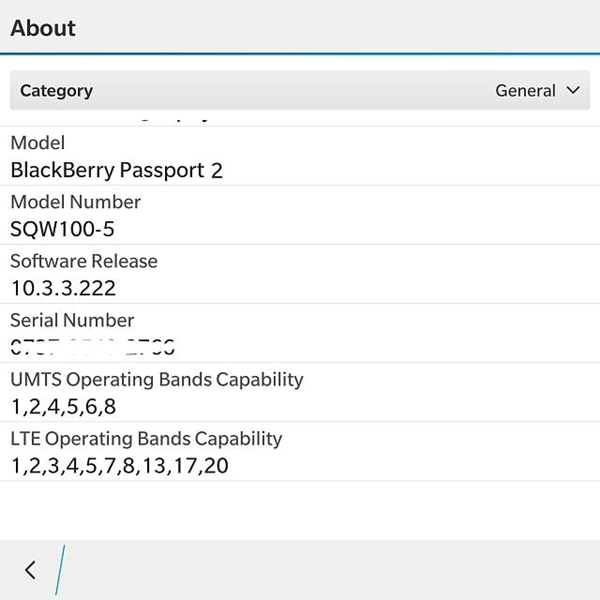Select UMTS bands value '1,2,4,5,6,8'
The image size is (600, 600).
point(64,407)
